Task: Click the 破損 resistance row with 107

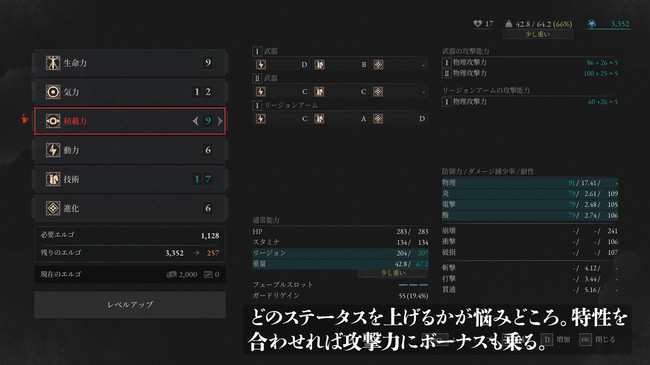Action: coord(530,253)
